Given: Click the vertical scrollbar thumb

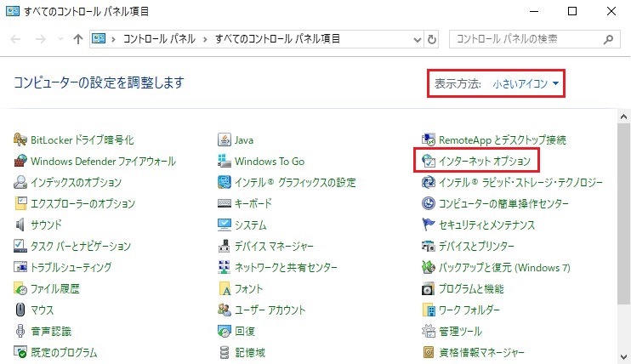Looking at the screenshot, I should pos(623,213).
